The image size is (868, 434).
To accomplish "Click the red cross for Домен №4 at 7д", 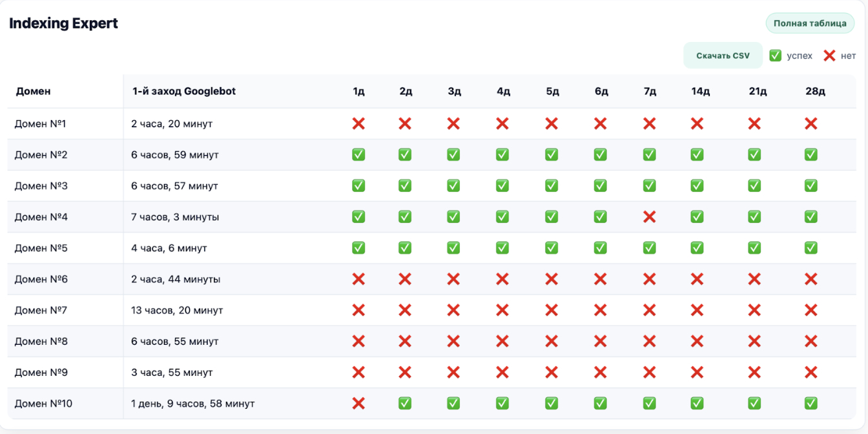I will [649, 217].
